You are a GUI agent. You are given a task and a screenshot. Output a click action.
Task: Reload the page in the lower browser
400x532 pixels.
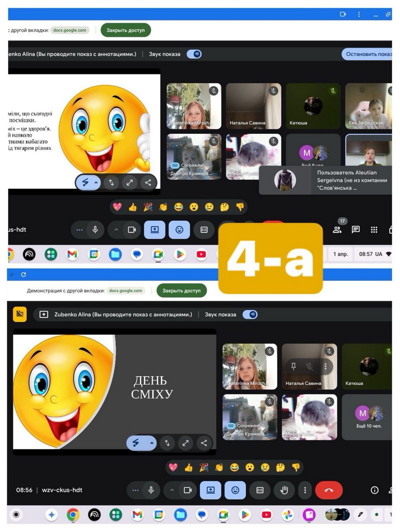pos(23,275)
